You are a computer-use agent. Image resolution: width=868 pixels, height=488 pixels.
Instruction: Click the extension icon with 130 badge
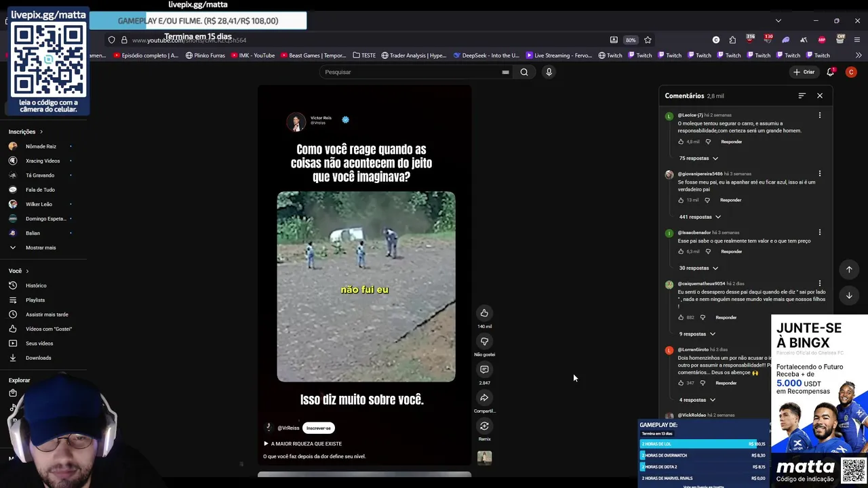(x=768, y=39)
